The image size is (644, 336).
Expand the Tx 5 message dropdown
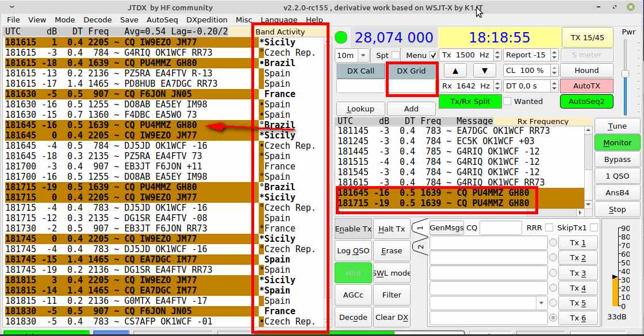(x=540, y=303)
